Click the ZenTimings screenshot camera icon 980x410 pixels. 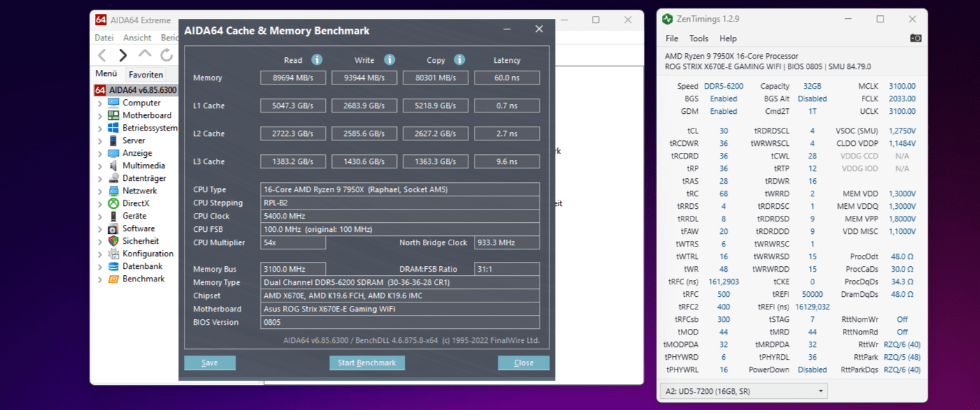[916, 38]
